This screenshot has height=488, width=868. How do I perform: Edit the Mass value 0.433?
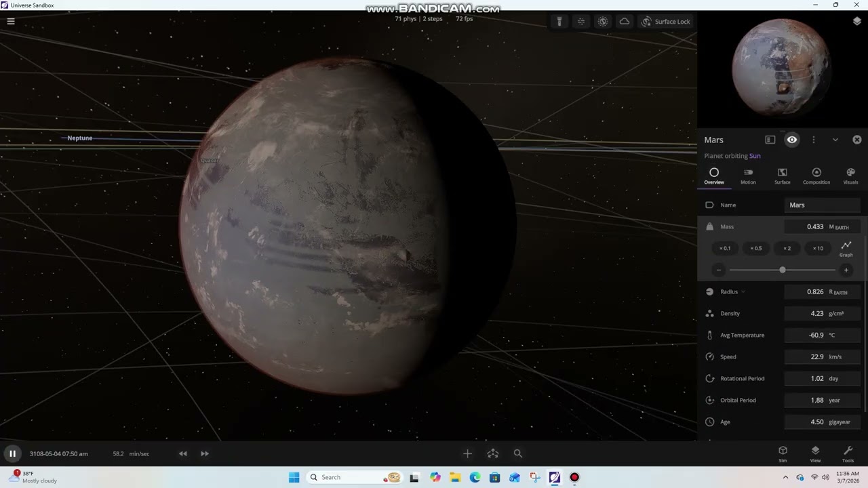coord(823,226)
